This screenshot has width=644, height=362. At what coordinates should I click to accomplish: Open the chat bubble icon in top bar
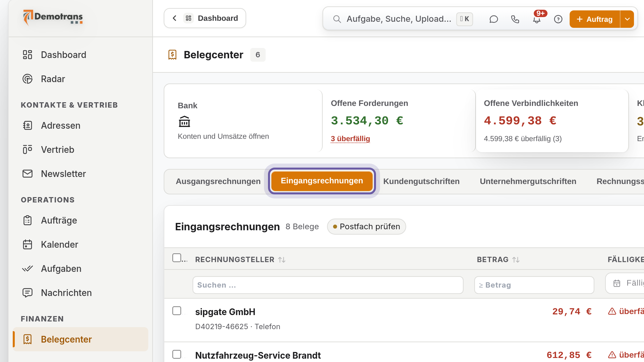(x=493, y=19)
